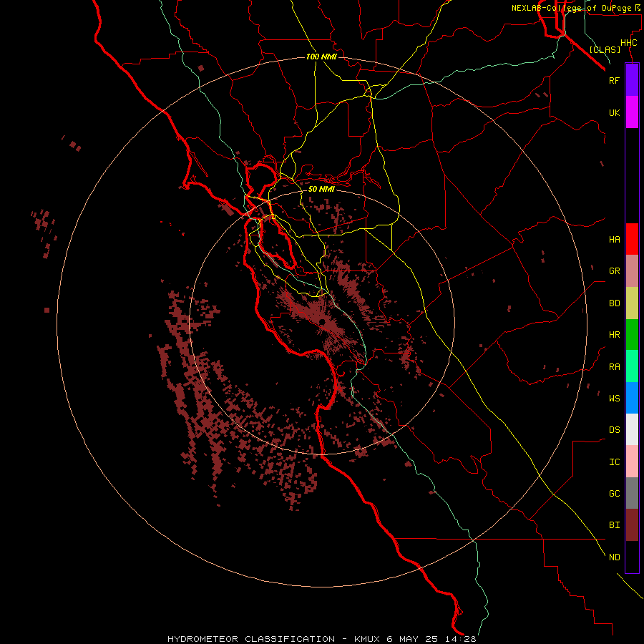Viewport: 644px width, 644px height.
Task: Click the RF legend label
Action: click(x=614, y=80)
